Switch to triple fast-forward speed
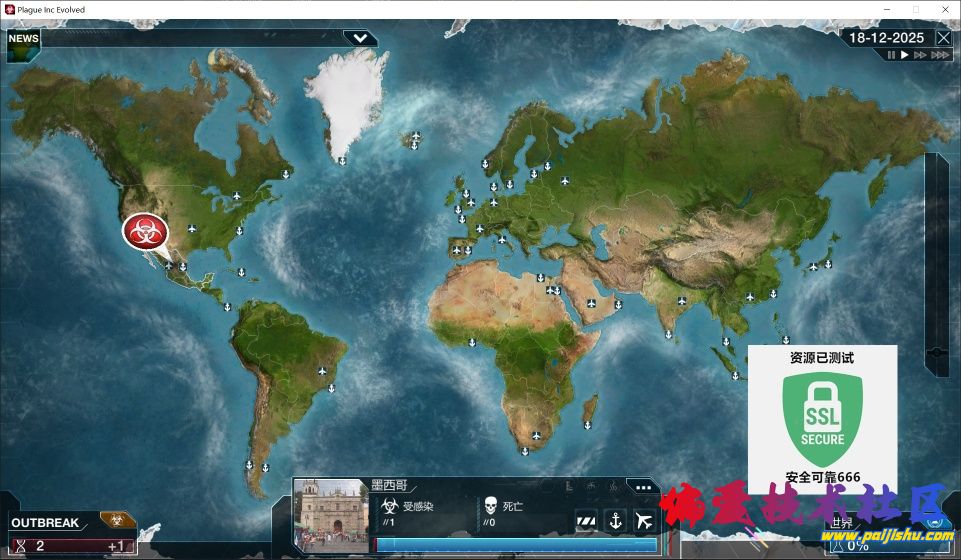The width and height of the screenshot is (961, 560). pos(939,56)
